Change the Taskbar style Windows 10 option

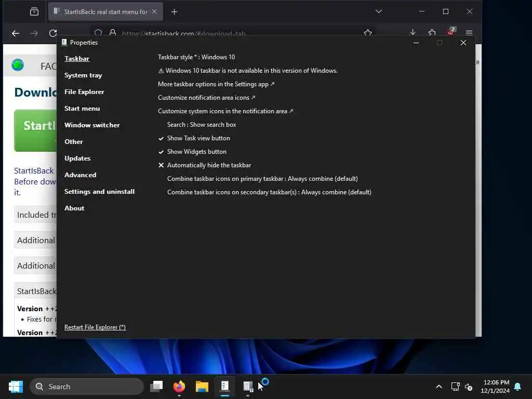point(196,57)
